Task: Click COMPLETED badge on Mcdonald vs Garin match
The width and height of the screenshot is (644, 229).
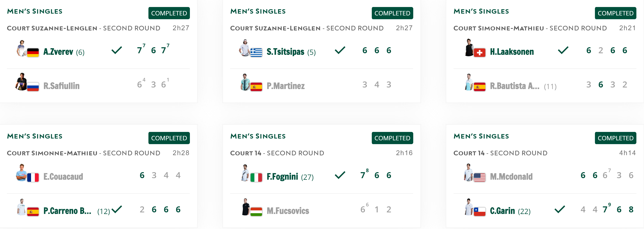Action: pos(616,138)
